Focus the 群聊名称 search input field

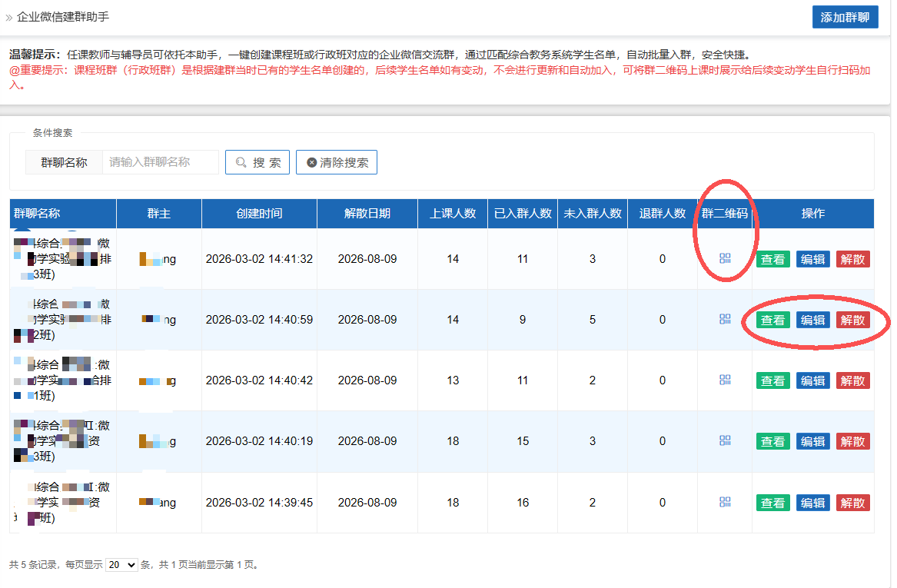(160, 162)
